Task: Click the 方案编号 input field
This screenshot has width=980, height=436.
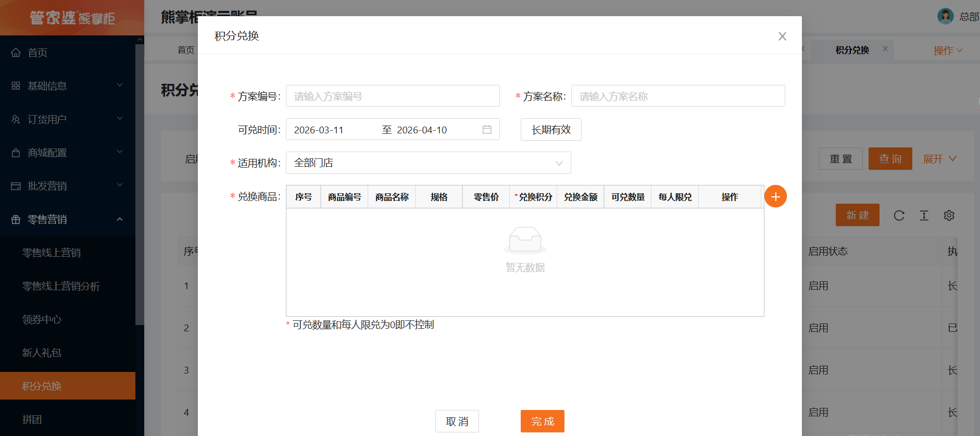Action: click(x=393, y=96)
